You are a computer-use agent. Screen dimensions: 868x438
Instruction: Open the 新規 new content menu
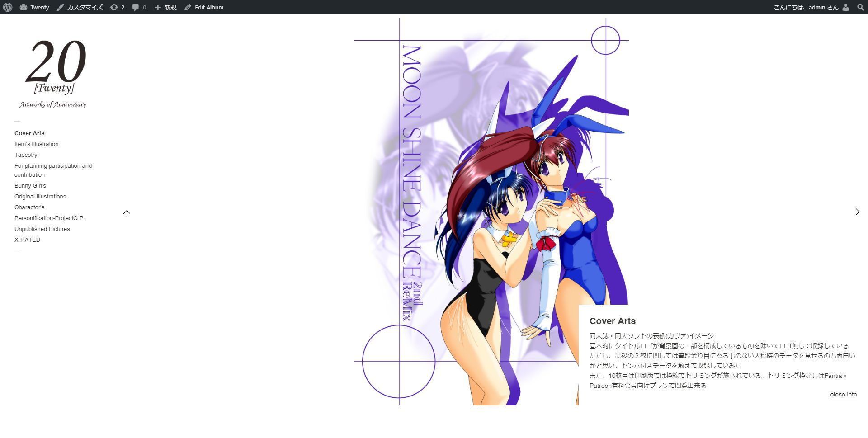(x=165, y=7)
